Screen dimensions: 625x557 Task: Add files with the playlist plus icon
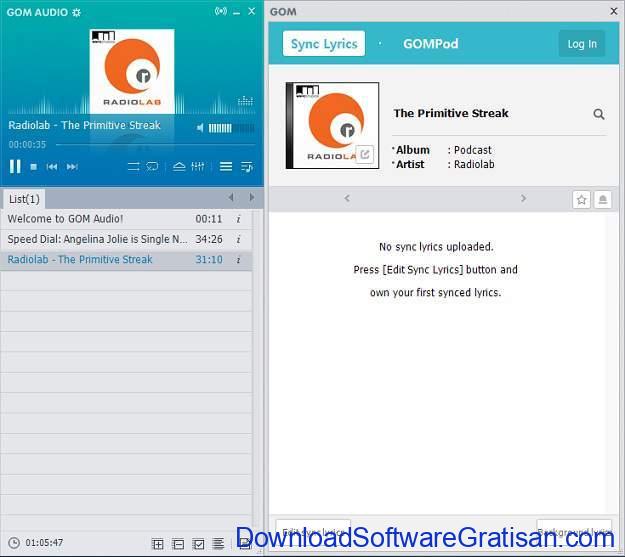point(158,544)
